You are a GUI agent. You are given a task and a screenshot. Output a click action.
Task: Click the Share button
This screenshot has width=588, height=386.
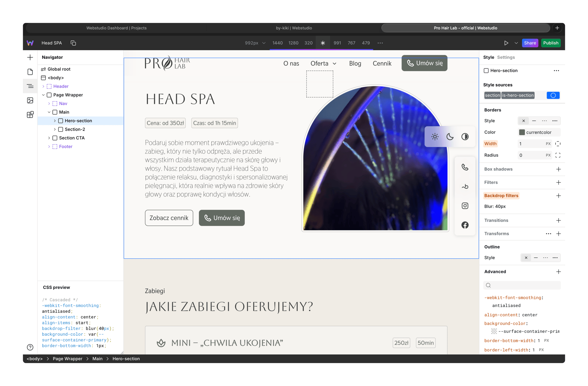[x=530, y=43]
